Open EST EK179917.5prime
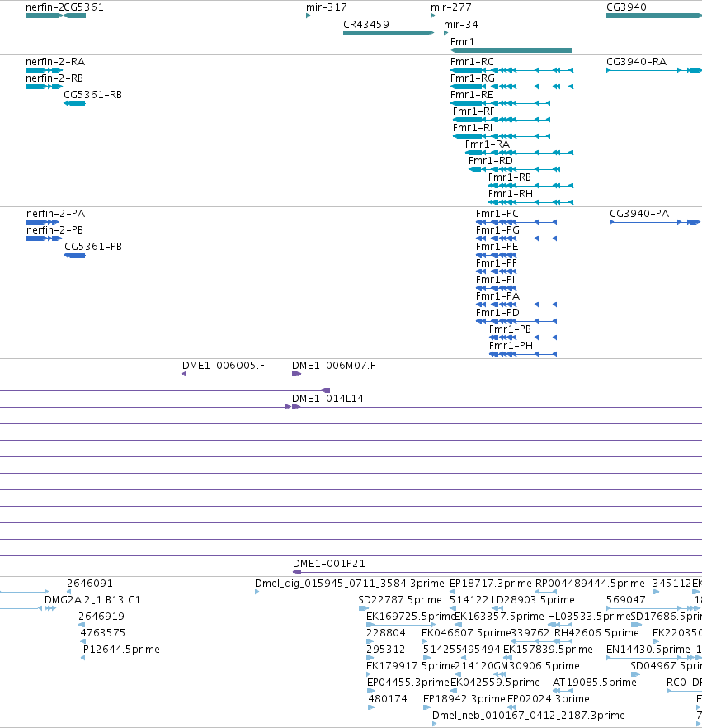Screen dimensions: 702x728 click(x=370, y=674)
